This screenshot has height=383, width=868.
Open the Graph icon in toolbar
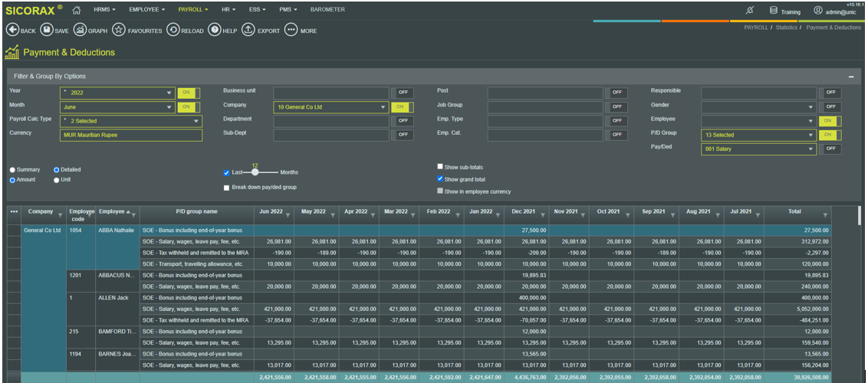pos(80,31)
